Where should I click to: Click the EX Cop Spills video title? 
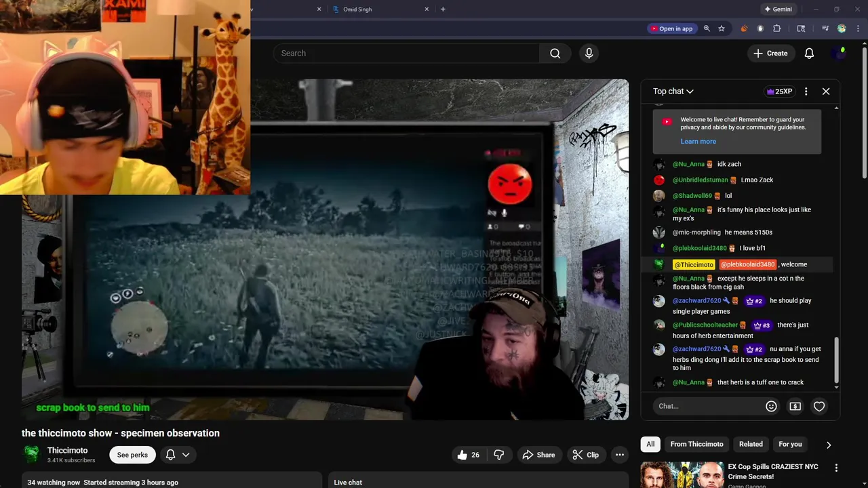[x=772, y=471]
